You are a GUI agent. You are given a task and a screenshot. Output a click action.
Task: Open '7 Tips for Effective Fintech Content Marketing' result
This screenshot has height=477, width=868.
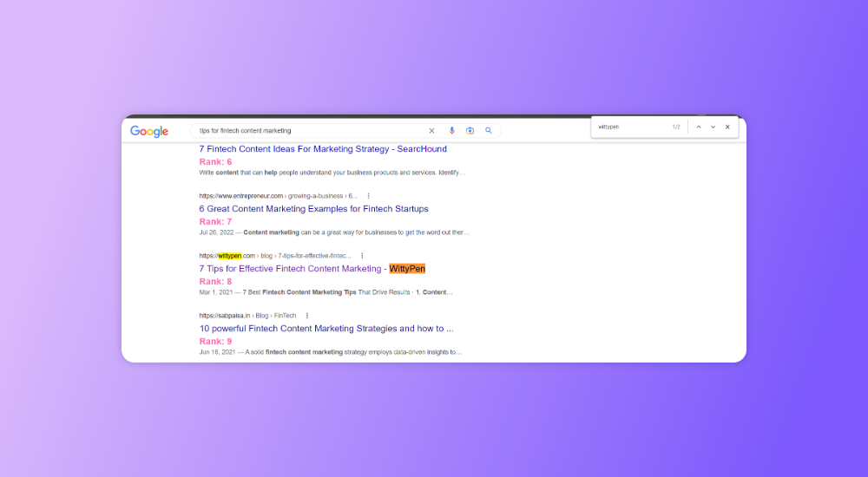(x=312, y=268)
